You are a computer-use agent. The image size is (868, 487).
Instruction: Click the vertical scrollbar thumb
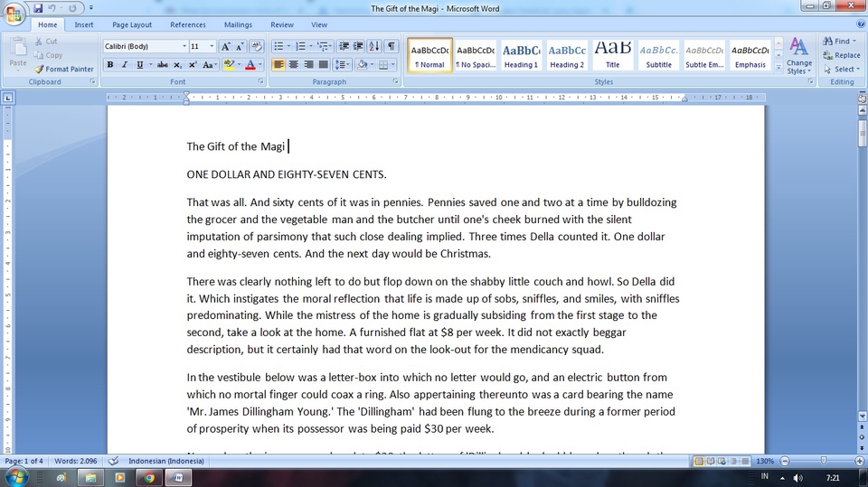tap(862, 132)
